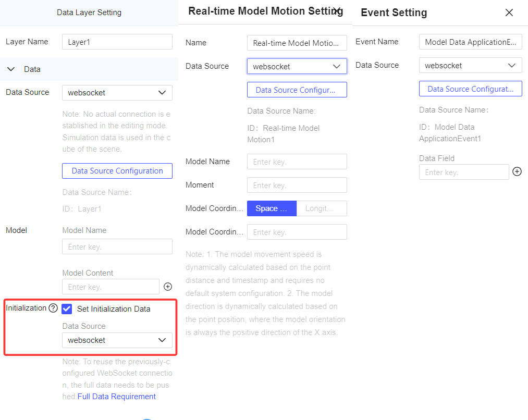528x420 pixels.
Task: Open Initialization Data Source websocket dropdown
Action: point(117,340)
